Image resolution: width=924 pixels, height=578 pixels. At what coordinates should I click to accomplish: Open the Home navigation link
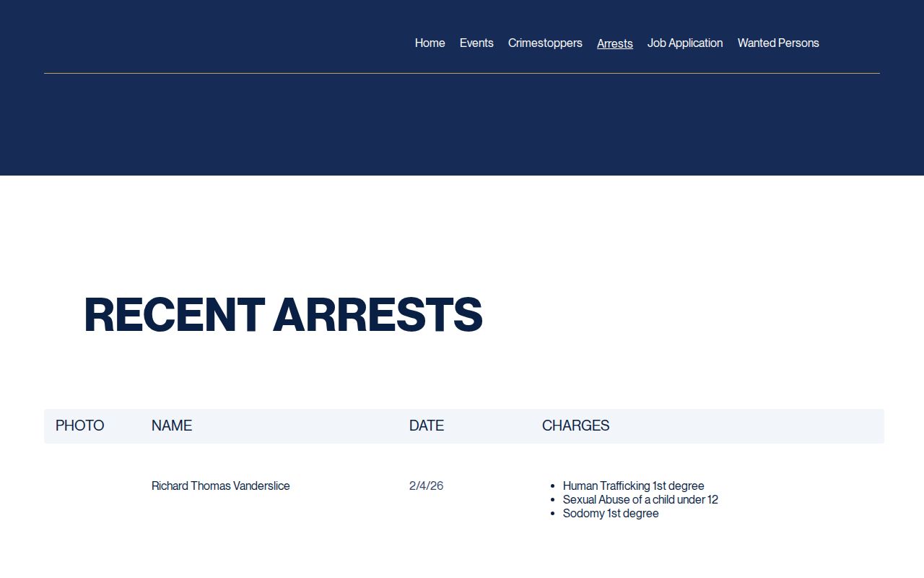click(430, 43)
